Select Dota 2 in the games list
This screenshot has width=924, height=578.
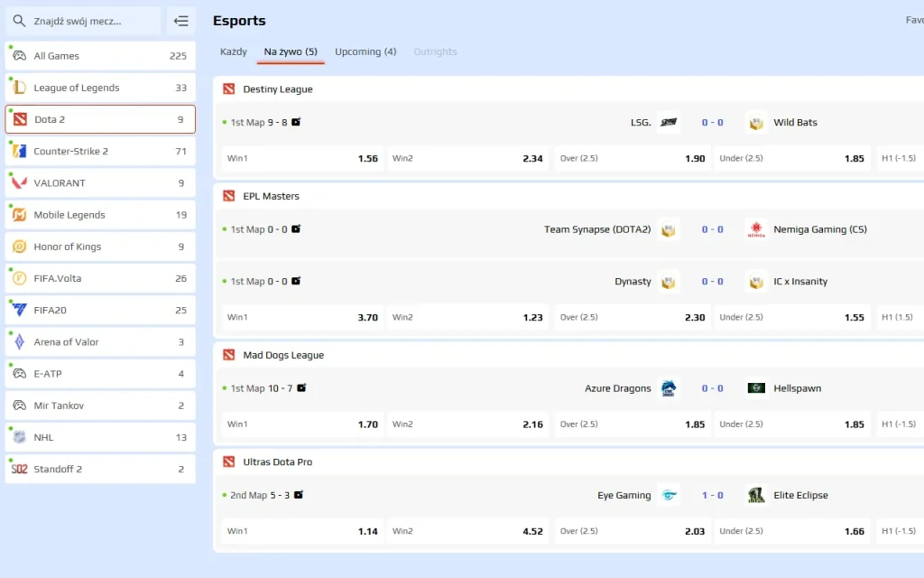tap(100, 119)
